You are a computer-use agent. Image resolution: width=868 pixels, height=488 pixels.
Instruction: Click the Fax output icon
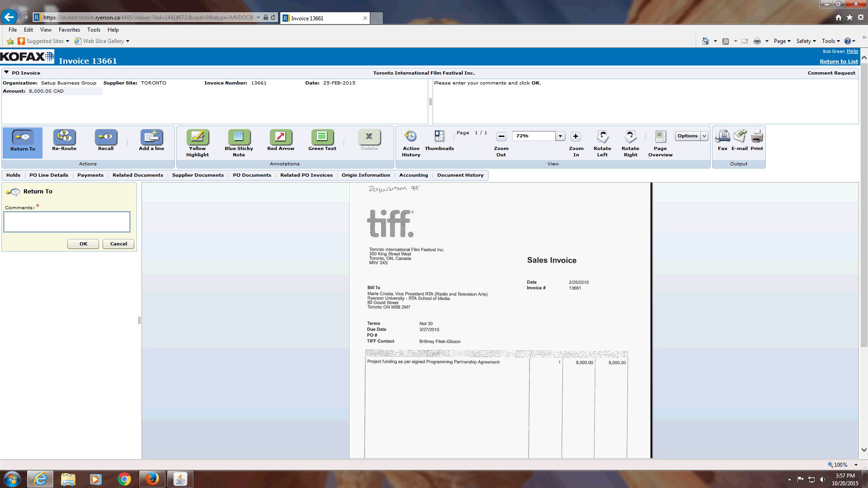(x=722, y=137)
